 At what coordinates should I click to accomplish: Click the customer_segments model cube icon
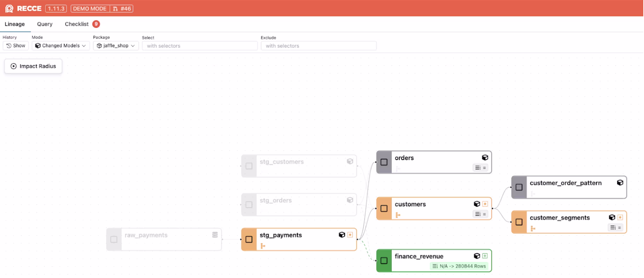coord(612,217)
